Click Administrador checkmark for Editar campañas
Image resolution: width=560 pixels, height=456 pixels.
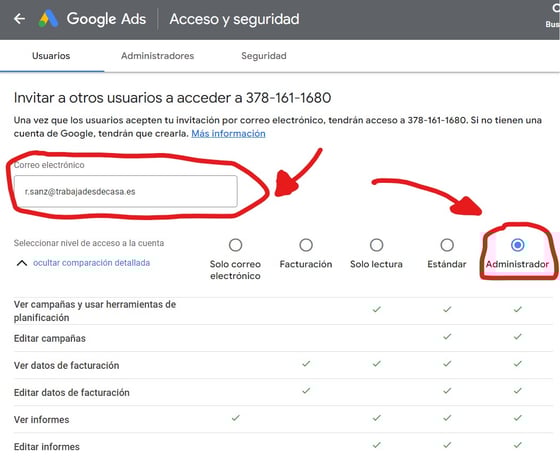tap(518, 337)
